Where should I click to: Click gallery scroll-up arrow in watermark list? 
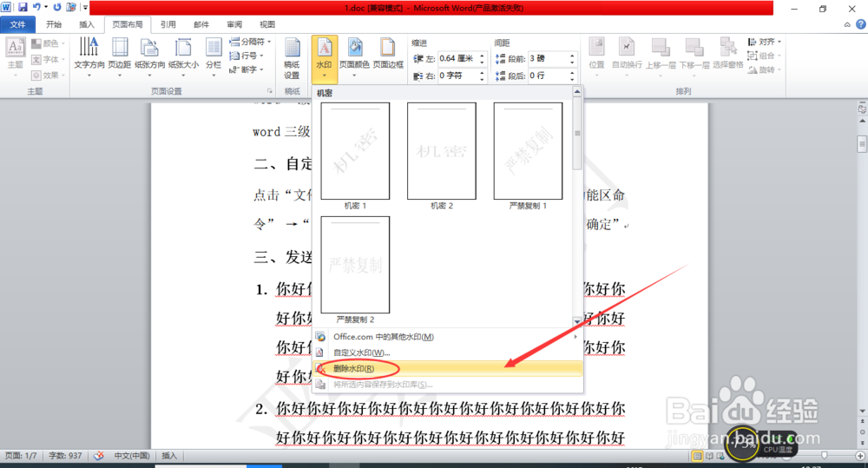(x=577, y=91)
